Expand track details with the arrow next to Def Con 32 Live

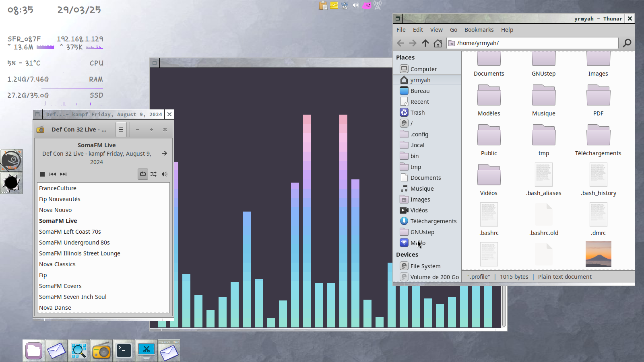coord(164,153)
